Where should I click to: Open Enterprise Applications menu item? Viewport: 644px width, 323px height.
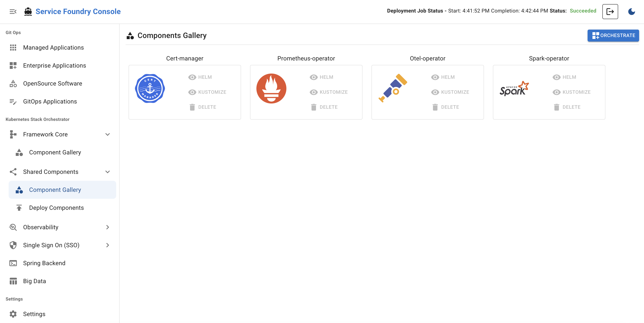[x=59, y=65]
